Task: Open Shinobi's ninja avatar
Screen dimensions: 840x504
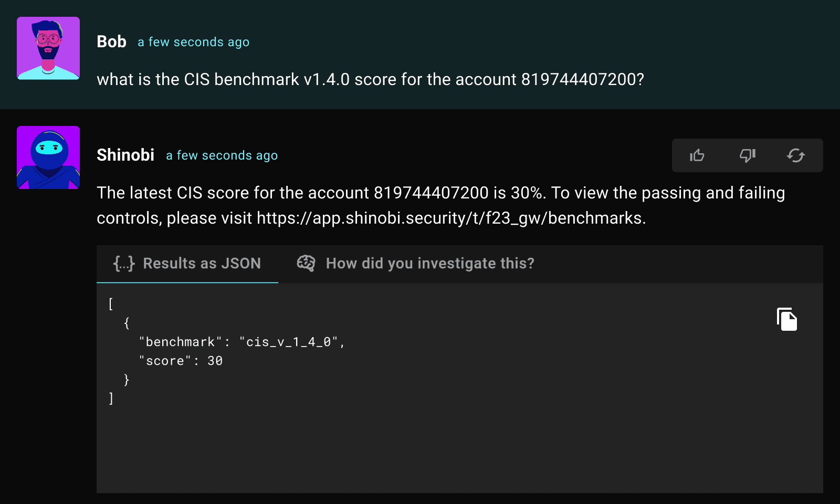Action: [48, 157]
